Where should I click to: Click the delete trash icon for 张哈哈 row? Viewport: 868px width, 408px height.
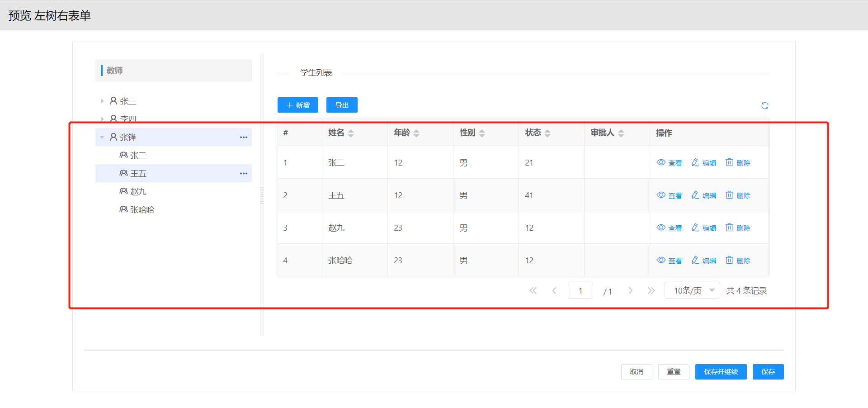click(729, 260)
